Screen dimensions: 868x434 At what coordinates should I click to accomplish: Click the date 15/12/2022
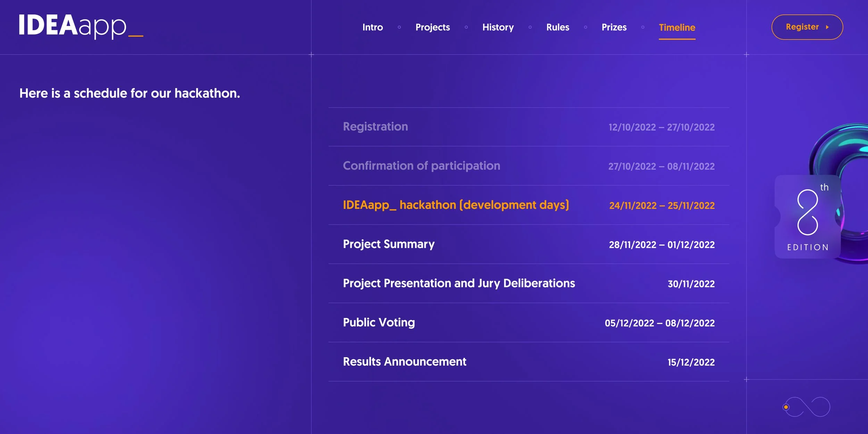[691, 362]
